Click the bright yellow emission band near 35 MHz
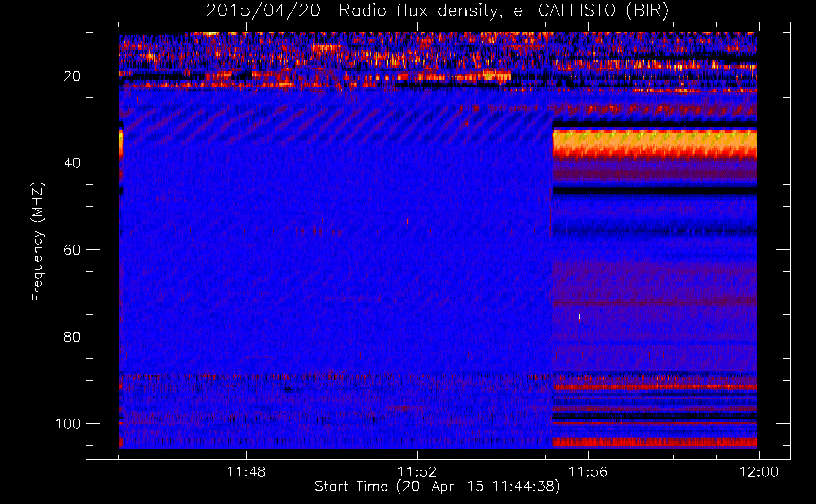This screenshot has height=504, width=816. coord(655,144)
